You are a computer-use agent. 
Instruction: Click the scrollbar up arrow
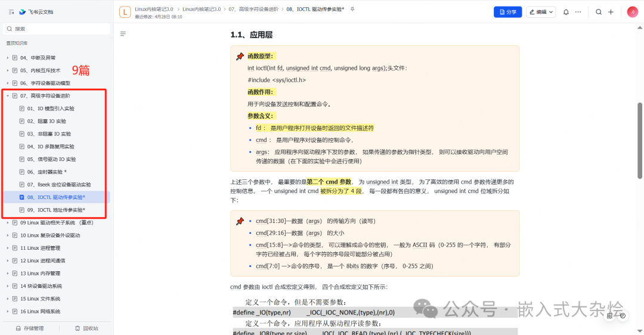coord(639,28)
